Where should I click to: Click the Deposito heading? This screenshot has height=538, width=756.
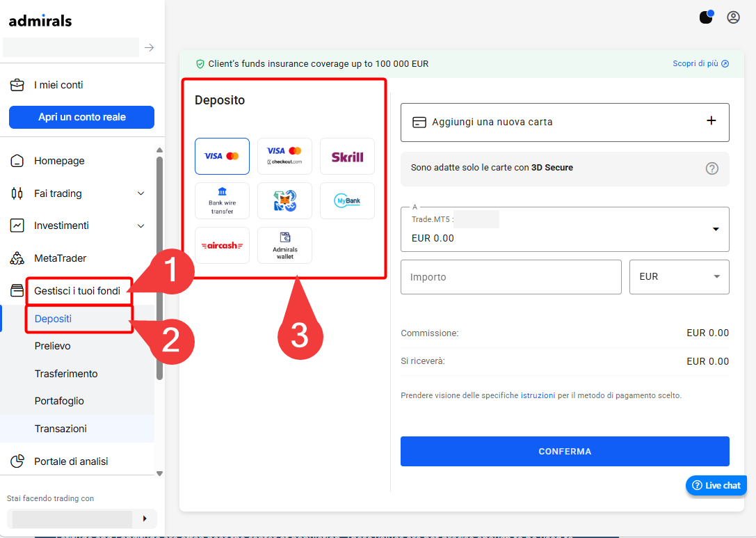[220, 100]
